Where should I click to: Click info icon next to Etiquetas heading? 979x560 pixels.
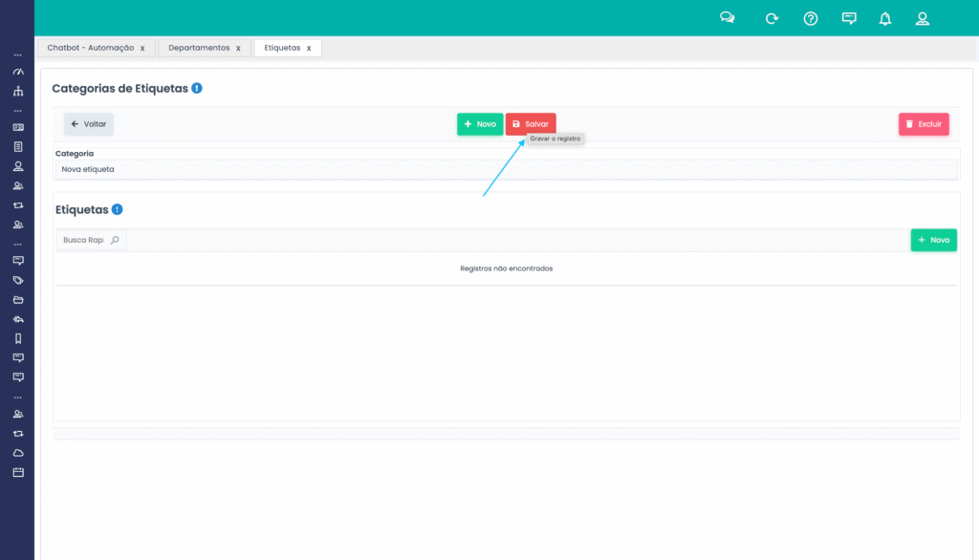(117, 209)
